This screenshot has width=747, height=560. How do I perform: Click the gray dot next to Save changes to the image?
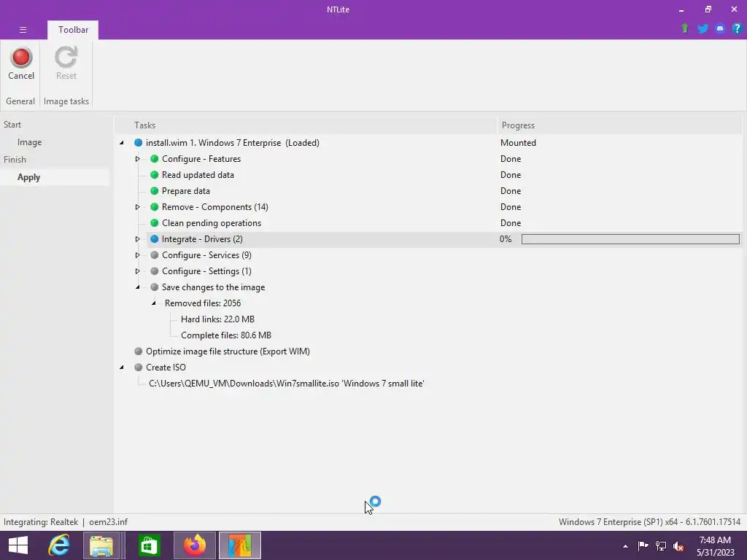[155, 287]
